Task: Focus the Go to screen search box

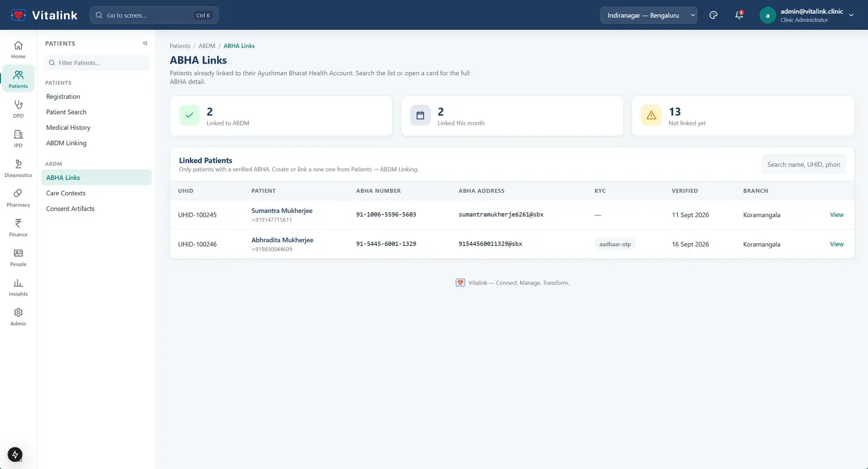Action: click(x=154, y=15)
